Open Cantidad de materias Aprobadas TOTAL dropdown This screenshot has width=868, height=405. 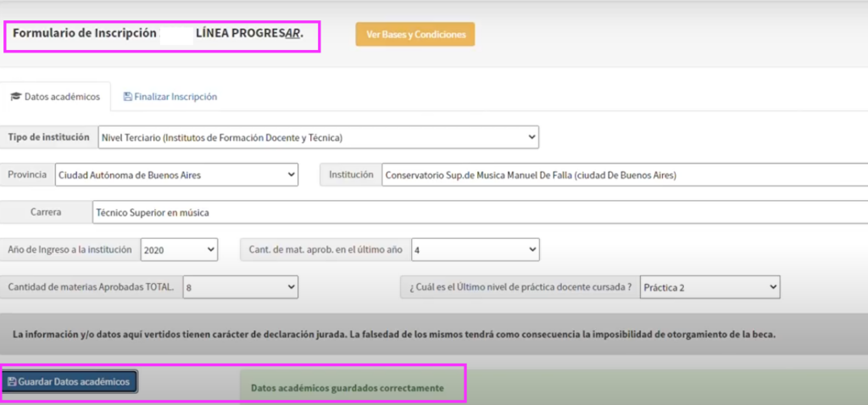pyautogui.click(x=240, y=287)
